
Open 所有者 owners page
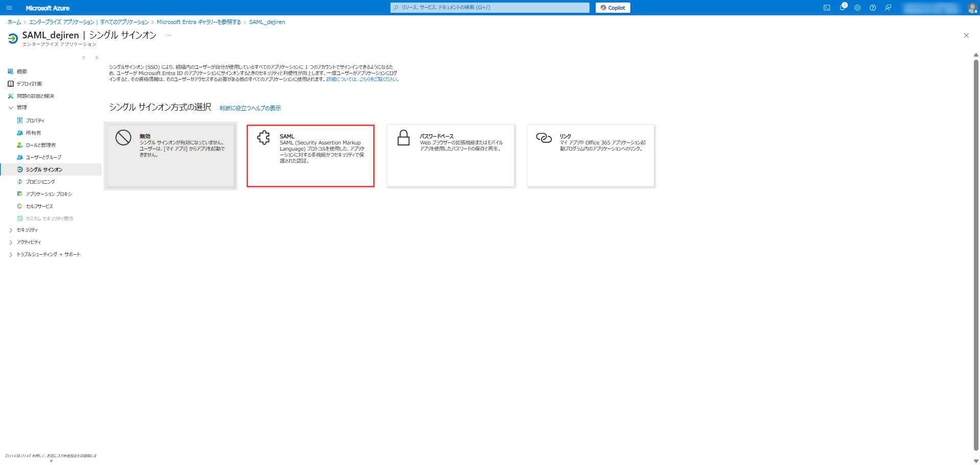33,133
